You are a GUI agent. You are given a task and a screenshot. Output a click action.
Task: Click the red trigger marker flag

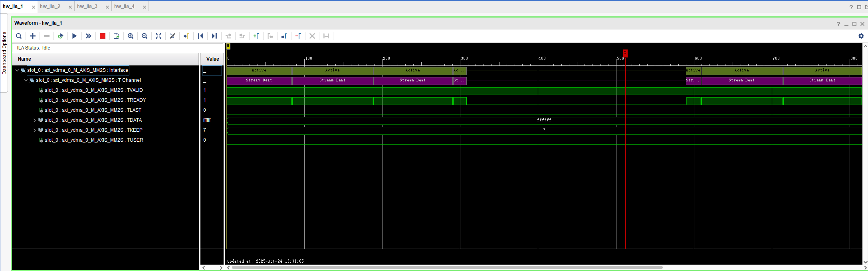coord(625,53)
